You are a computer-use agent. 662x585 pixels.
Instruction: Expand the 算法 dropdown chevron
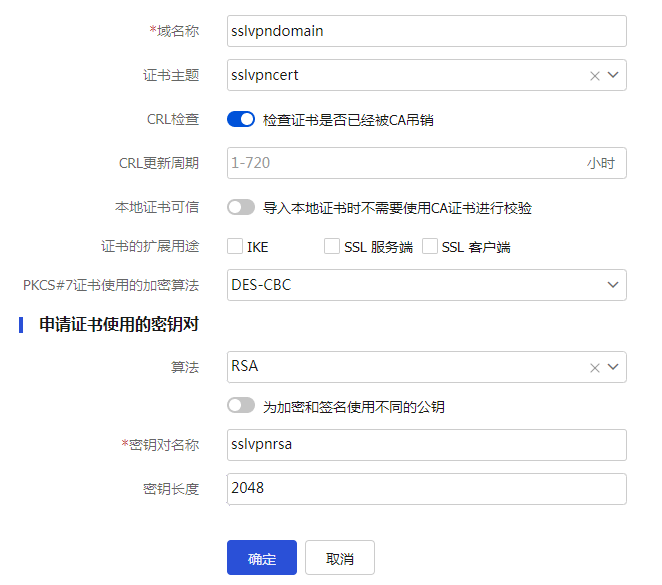point(613,367)
